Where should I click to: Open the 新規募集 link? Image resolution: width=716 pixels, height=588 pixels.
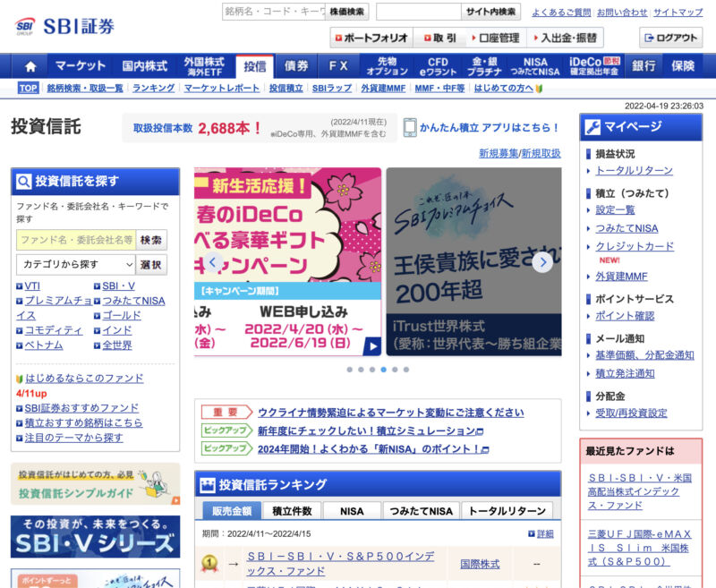pos(499,153)
